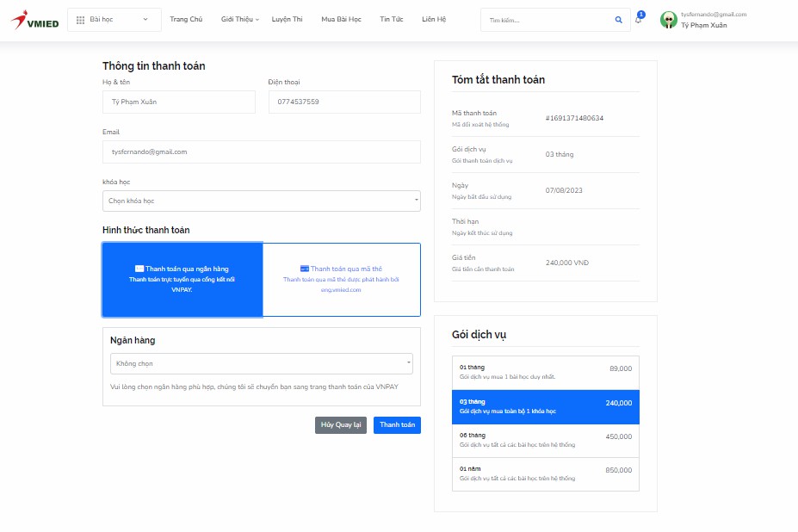798x532 pixels.
Task: Click the Hình thức thanh toán heading
Action: (x=146, y=230)
